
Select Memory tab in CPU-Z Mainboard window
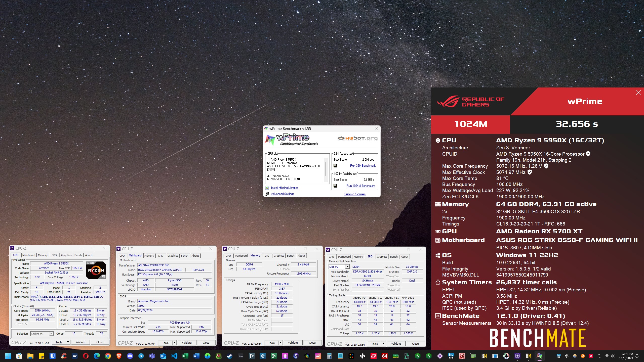(149, 256)
